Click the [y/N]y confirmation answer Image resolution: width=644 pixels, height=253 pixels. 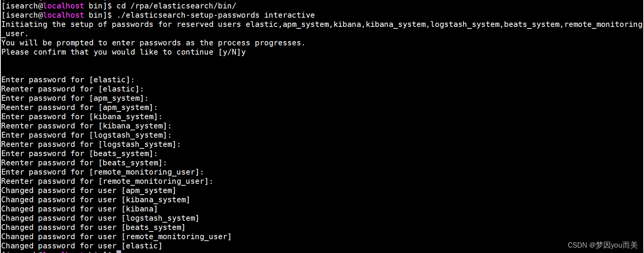(x=232, y=52)
